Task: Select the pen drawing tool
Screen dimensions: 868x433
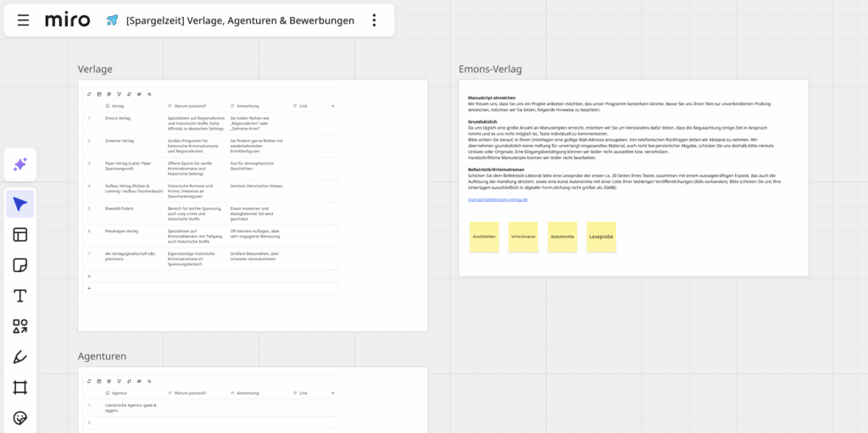Action: pyautogui.click(x=20, y=357)
